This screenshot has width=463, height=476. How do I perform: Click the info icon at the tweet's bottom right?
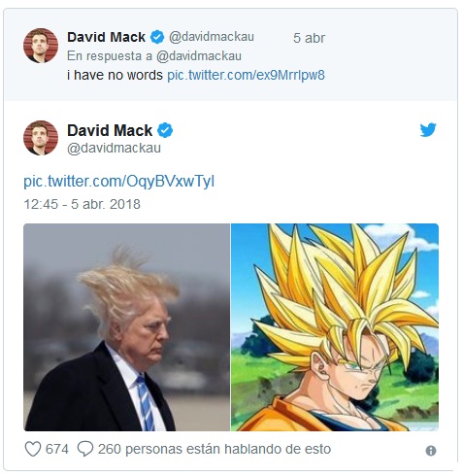(x=431, y=451)
